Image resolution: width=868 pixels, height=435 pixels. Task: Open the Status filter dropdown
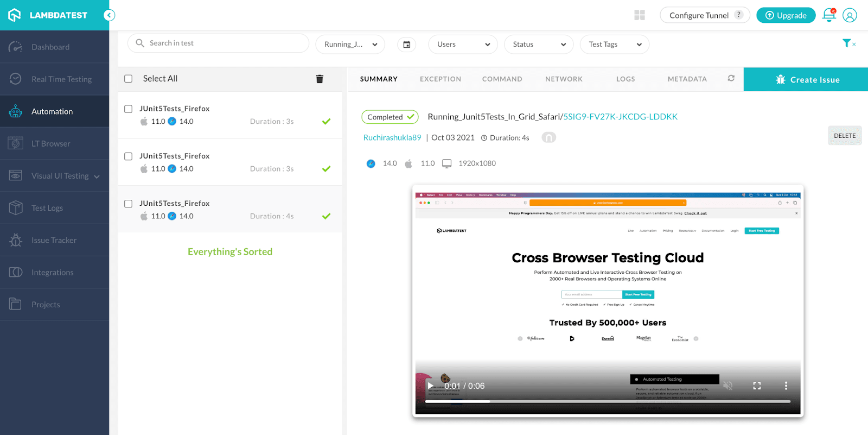pos(539,45)
